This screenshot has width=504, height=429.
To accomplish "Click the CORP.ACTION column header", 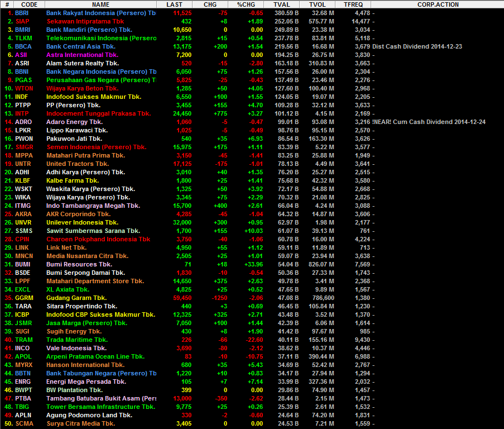I will [438, 4].
